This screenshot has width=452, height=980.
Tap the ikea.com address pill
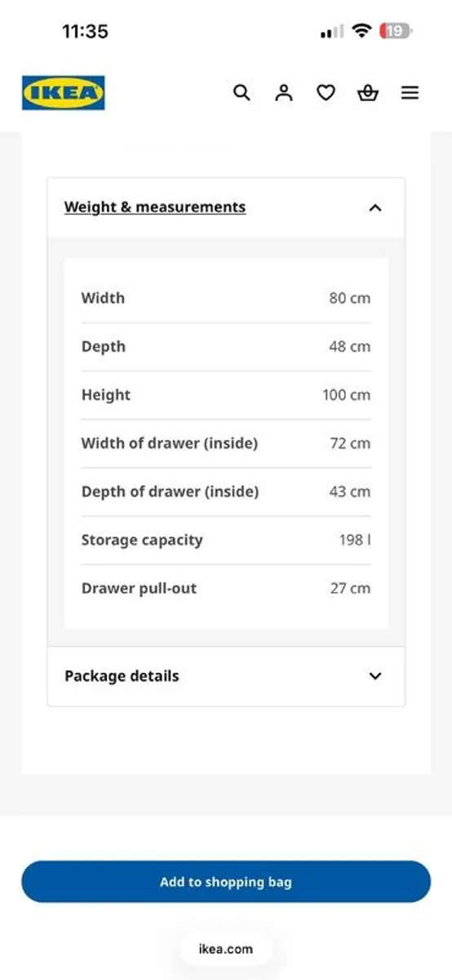[x=226, y=949]
